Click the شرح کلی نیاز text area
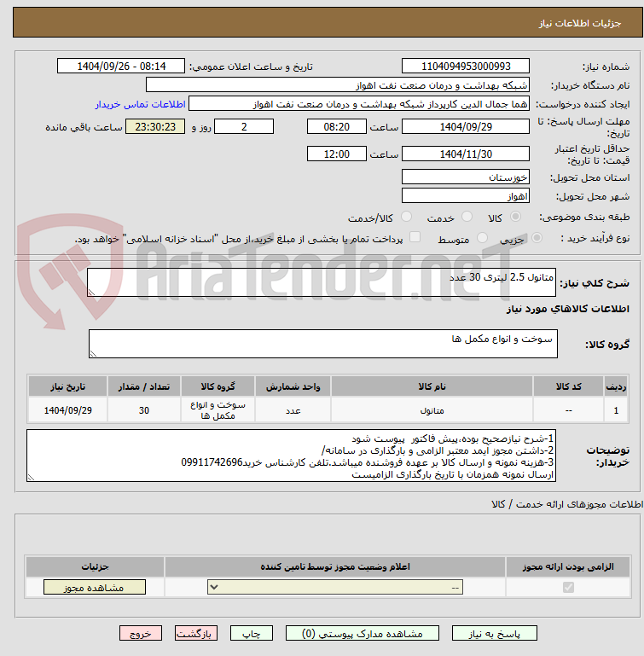The height and width of the screenshot is (656, 644). coord(322,283)
